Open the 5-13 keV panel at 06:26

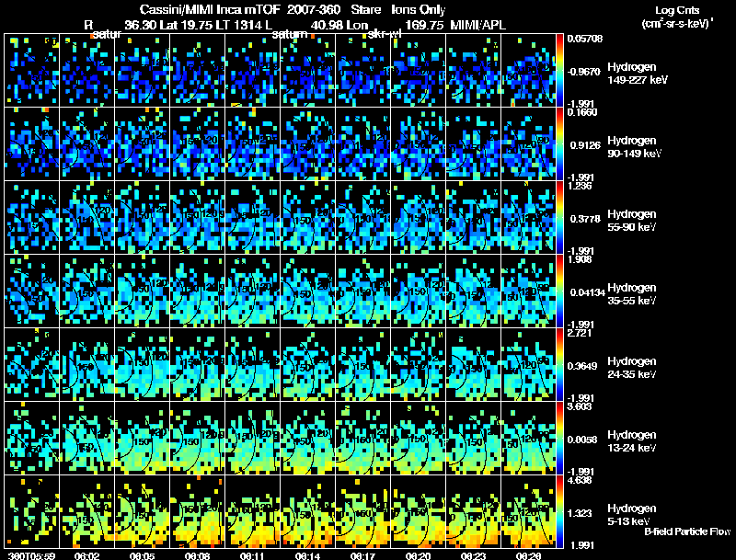click(x=528, y=512)
